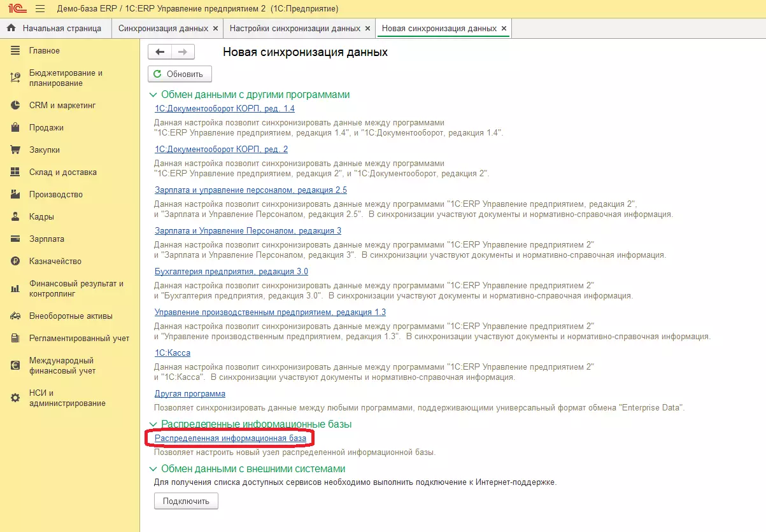Screen dimensions: 766x532
Task: Open the Закупки shopping cart icon
Action: [x=15, y=150]
